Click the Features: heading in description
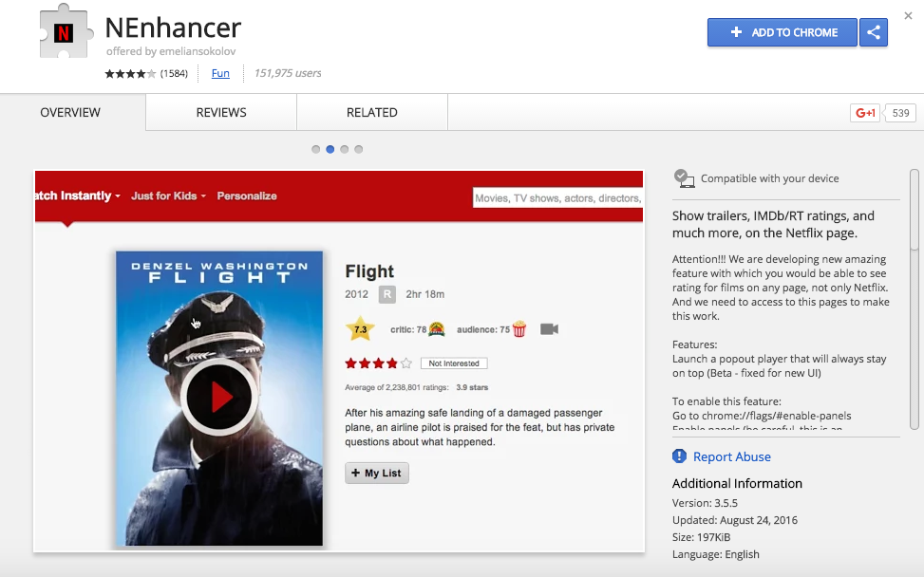 tap(695, 344)
